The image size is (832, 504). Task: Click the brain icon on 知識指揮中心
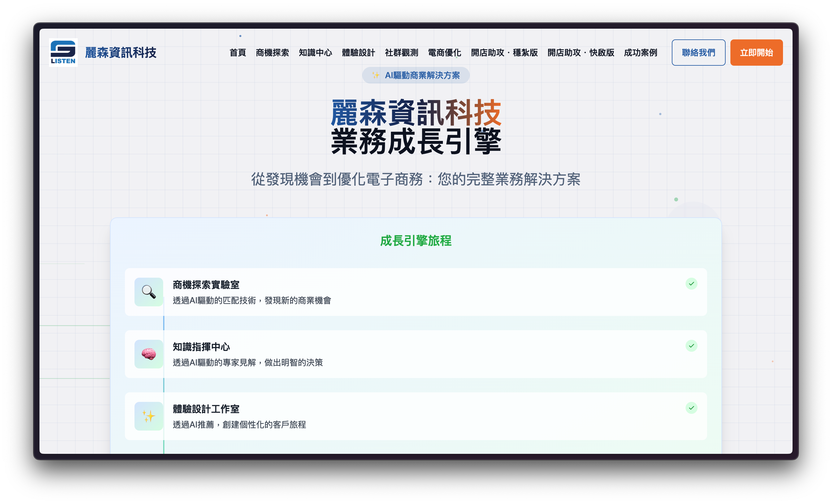(149, 354)
